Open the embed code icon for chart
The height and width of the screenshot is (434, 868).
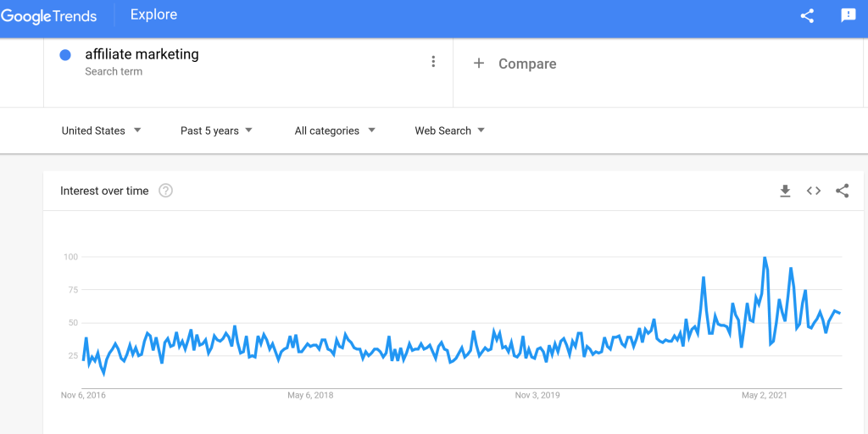(814, 191)
